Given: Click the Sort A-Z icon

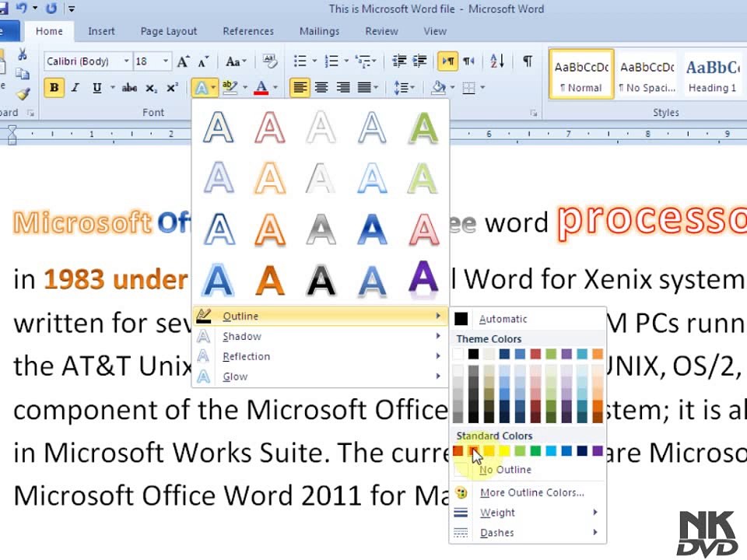Looking at the screenshot, I should [x=497, y=61].
